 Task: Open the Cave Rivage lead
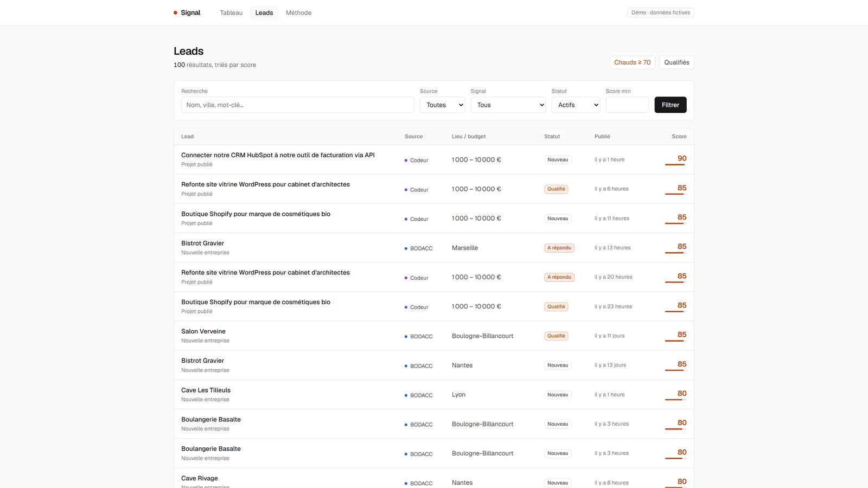click(200, 478)
